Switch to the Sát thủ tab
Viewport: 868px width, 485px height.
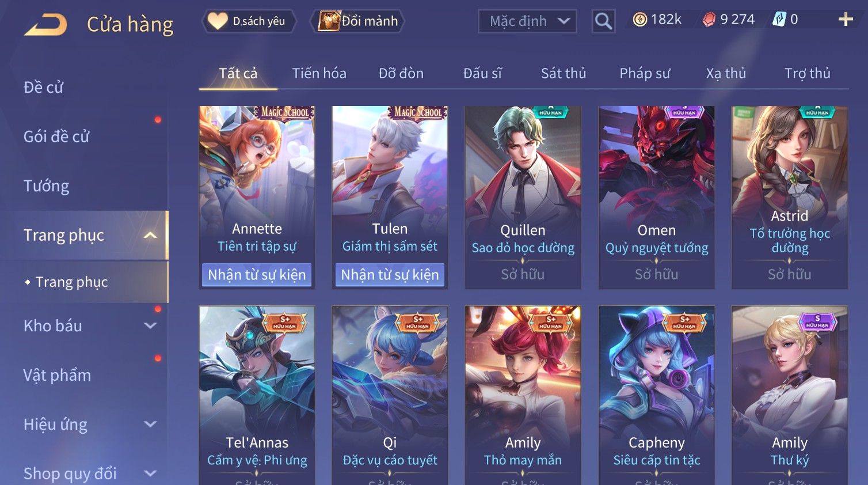pos(564,73)
